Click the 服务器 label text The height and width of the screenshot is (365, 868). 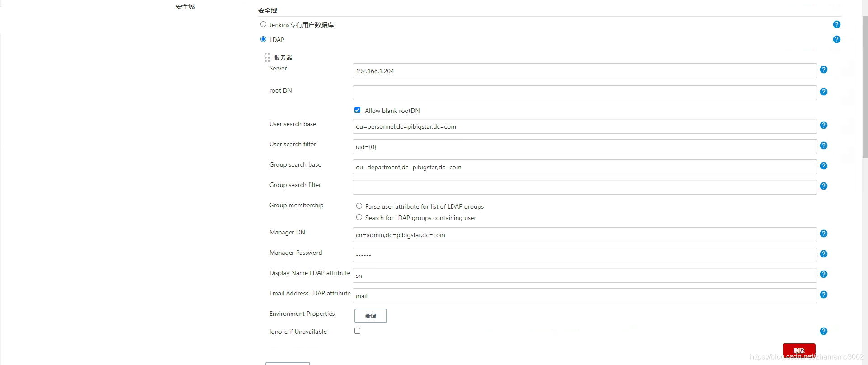(283, 57)
